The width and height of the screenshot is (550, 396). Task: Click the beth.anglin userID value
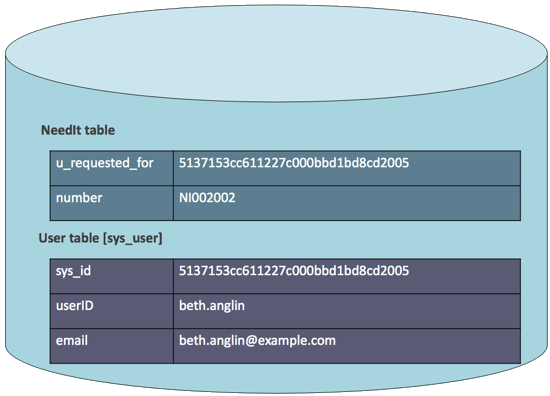click(212, 306)
